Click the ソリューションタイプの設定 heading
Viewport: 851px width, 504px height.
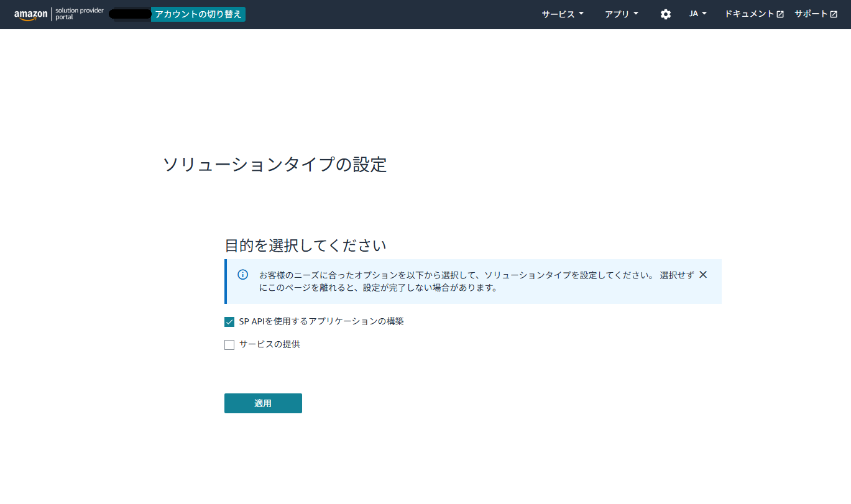275,165
